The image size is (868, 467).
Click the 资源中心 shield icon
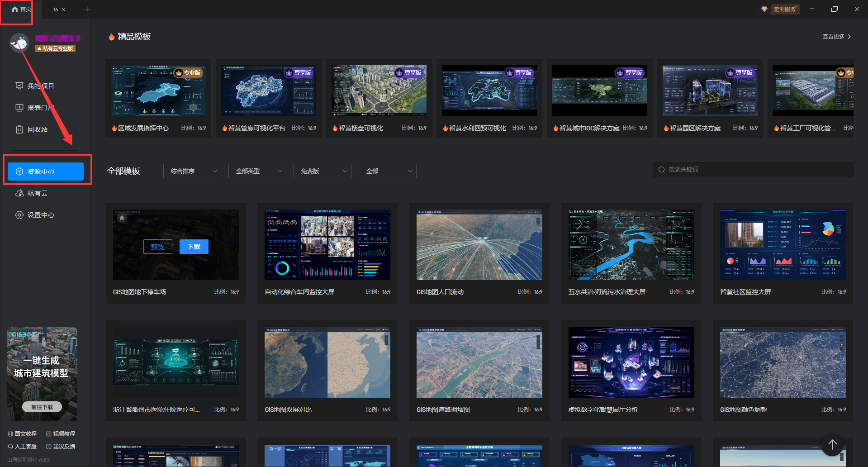coord(19,172)
